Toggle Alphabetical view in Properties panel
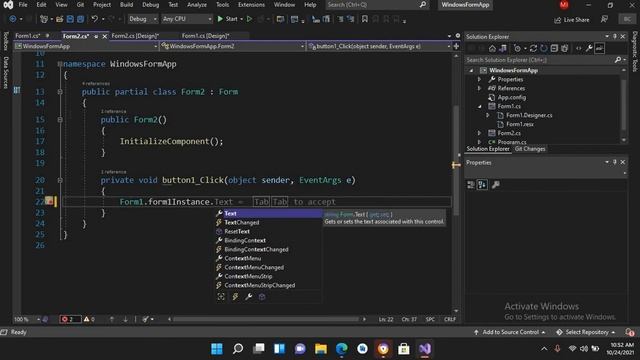 click(482, 185)
